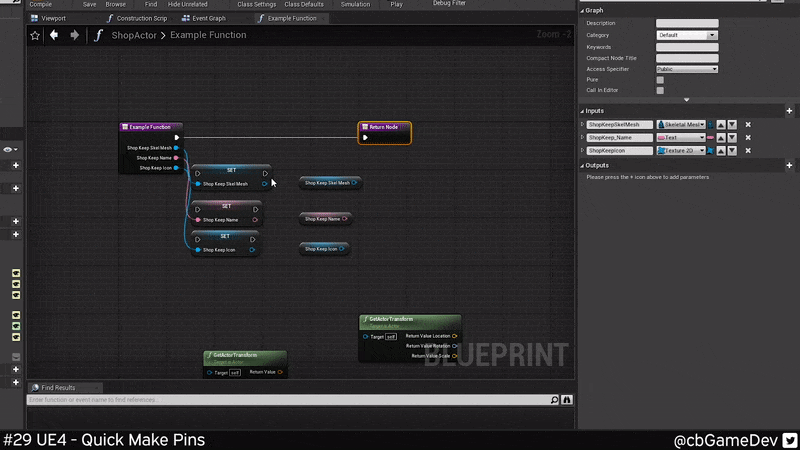Go back with the left arrow button
800x450 pixels.
tap(54, 35)
